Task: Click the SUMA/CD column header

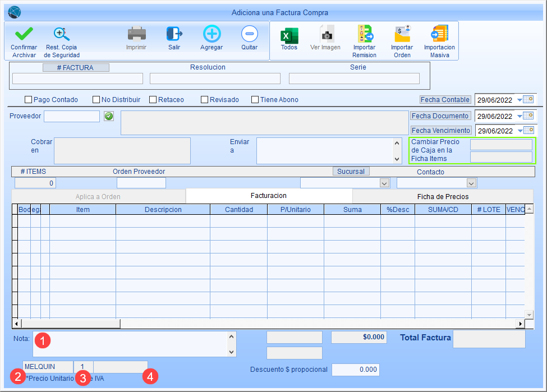Action: (443, 210)
